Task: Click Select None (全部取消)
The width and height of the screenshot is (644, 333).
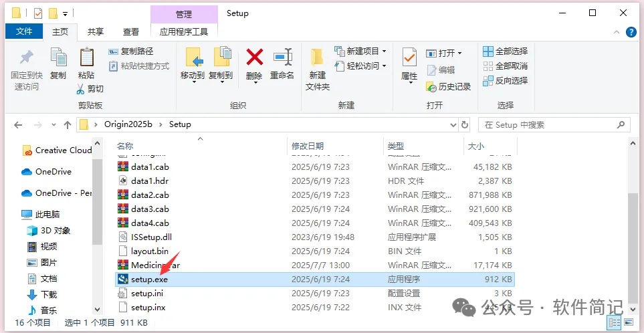Action: (x=505, y=66)
